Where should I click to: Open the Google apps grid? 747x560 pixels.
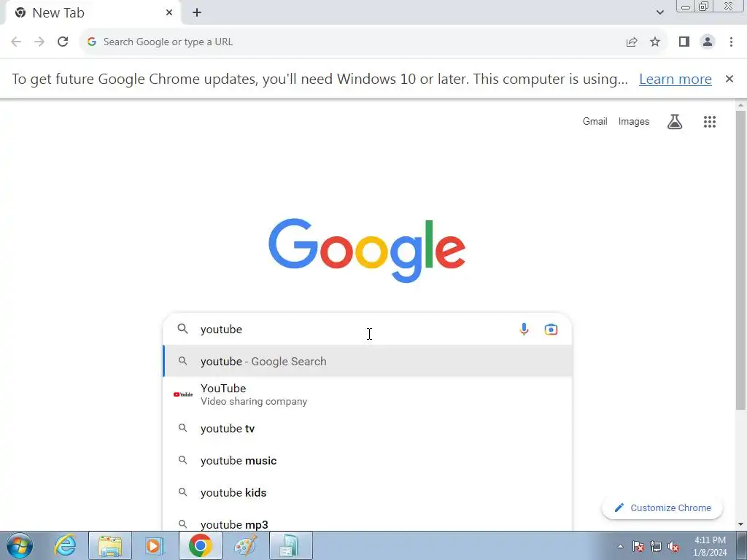[x=709, y=122]
